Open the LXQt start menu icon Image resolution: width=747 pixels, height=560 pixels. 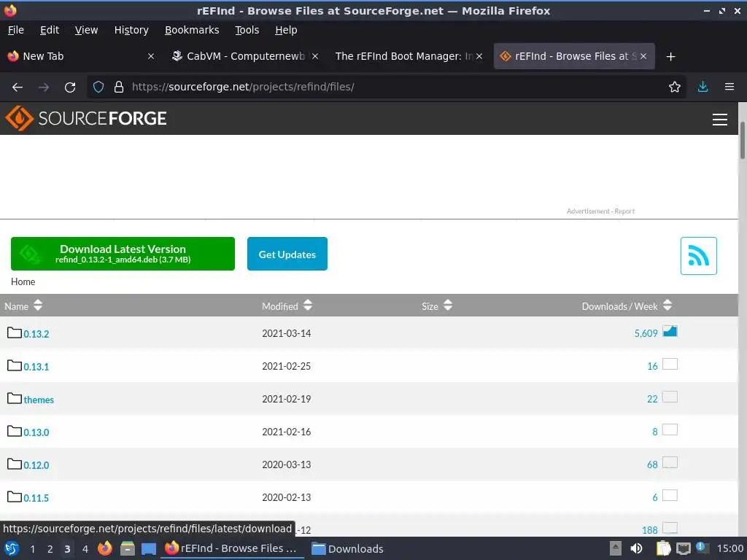click(12, 548)
